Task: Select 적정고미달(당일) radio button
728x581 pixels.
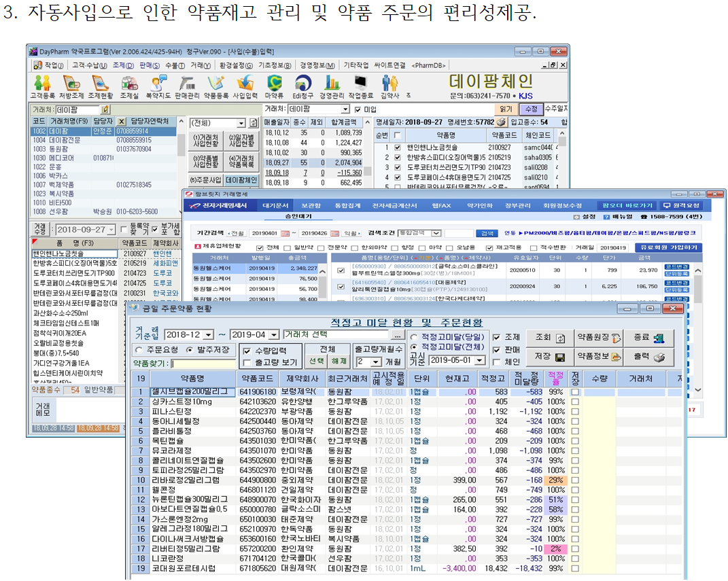Action: pyautogui.click(x=414, y=337)
